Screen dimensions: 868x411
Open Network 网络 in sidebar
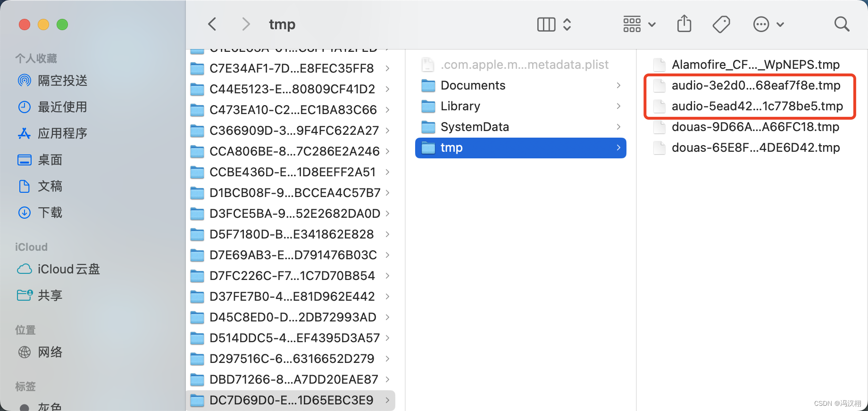(40, 352)
